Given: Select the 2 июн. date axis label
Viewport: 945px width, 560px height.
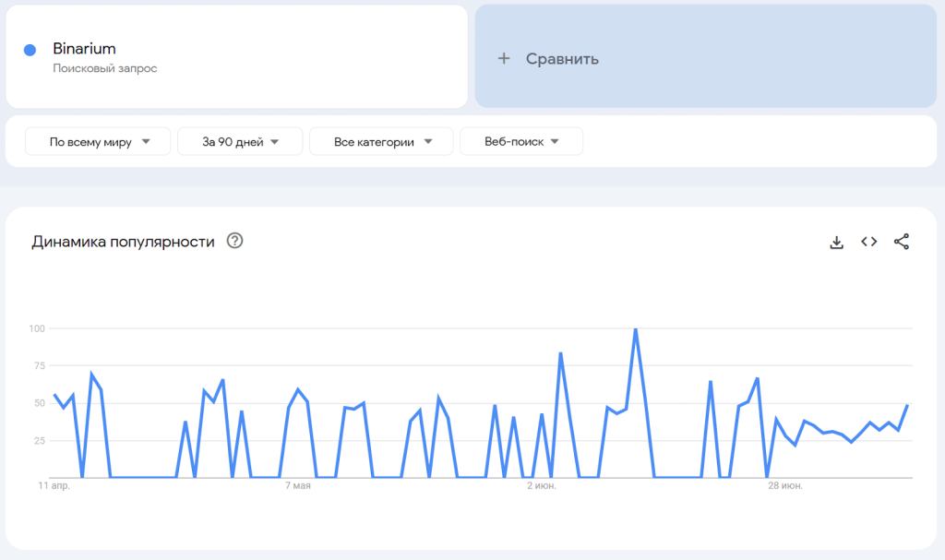Looking at the screenshot, I should pyautogui.click(x=541, y=485).
